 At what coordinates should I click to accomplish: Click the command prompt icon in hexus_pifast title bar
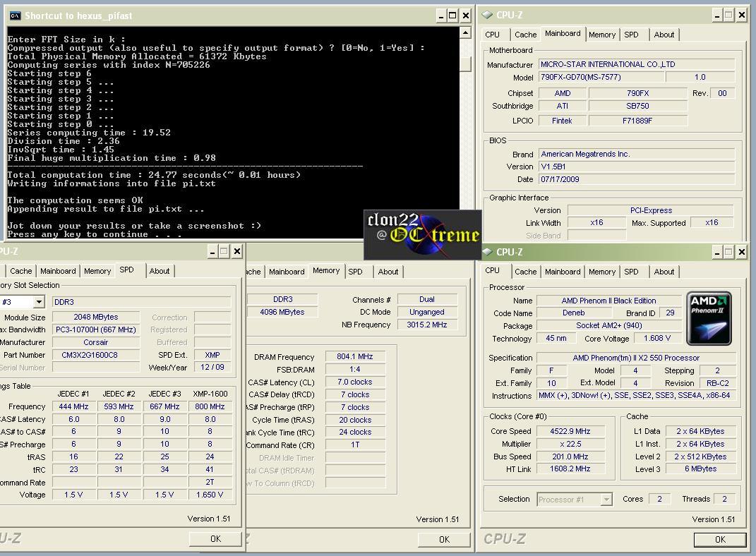[x=15, y=16]
